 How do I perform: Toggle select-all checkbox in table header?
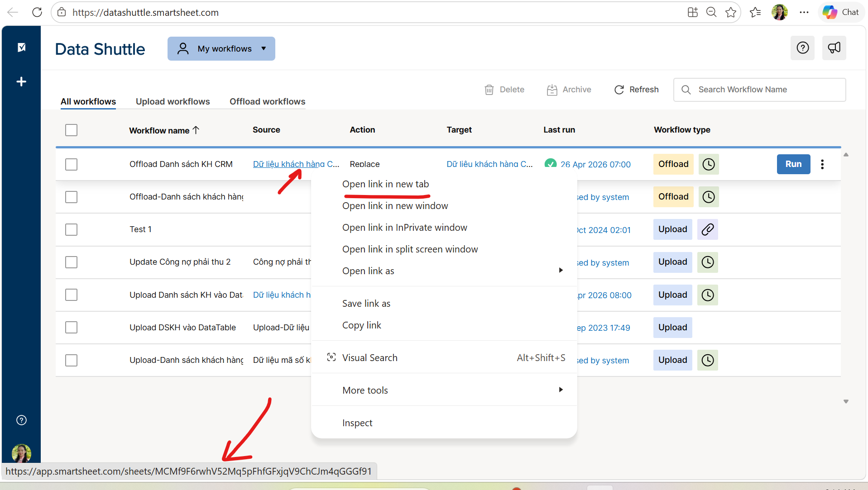pyautogui.click(x=71, y=130)
